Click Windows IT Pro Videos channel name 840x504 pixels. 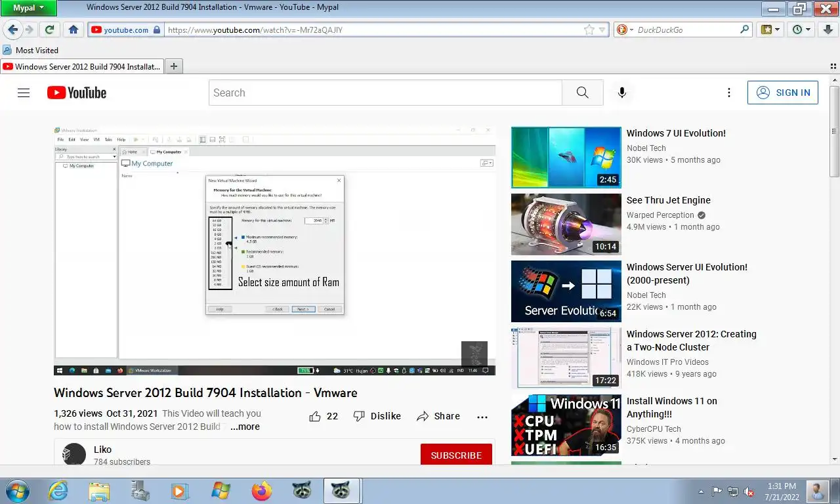pyautogui.click(x=667, y=362)
